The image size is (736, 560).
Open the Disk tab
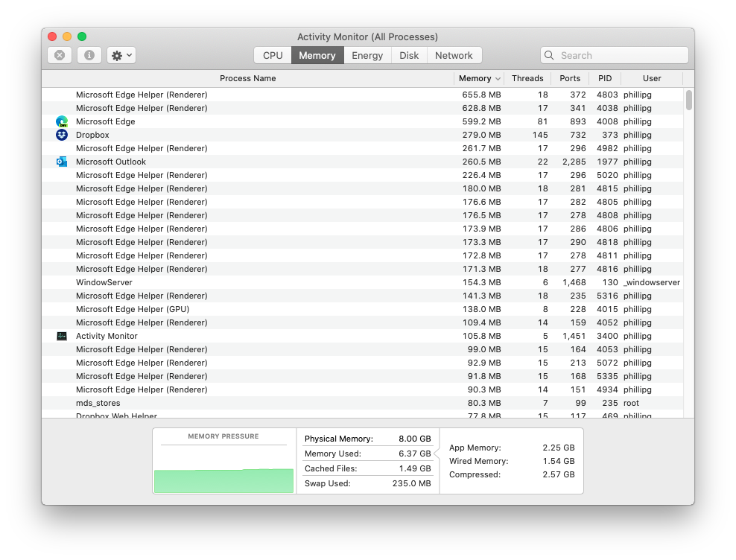click(408, 54)
